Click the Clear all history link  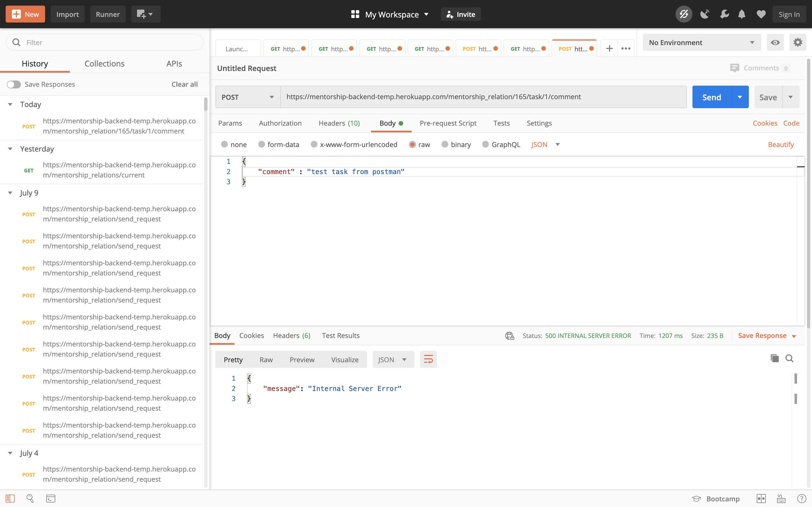point(184,84)
